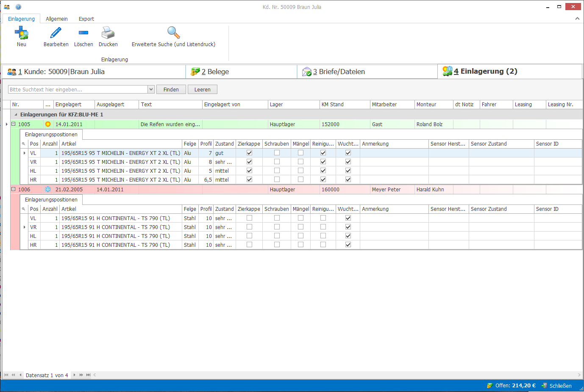This screenshot has height=392, width=584.
Task: Click search icon in 1005 positions header
Action: tap(24, 144)
